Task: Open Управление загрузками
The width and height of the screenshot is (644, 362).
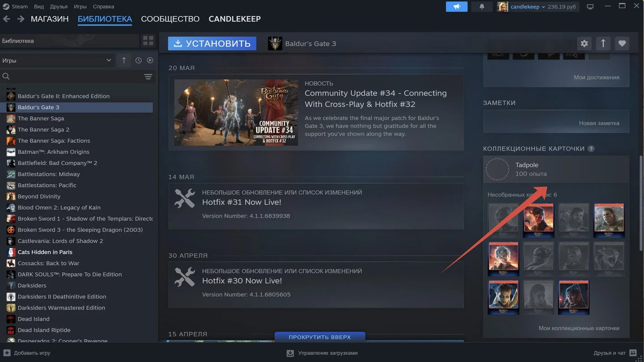Action: point(328,353)
